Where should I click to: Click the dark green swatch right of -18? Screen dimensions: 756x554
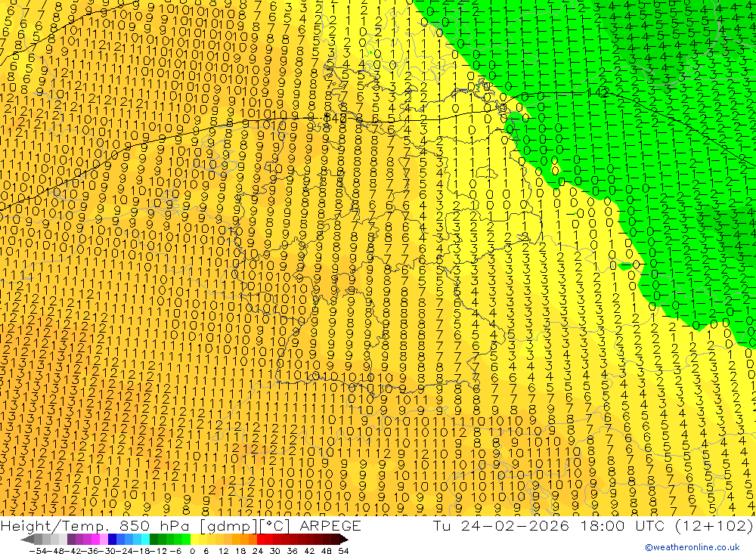(x=153, y=540)
